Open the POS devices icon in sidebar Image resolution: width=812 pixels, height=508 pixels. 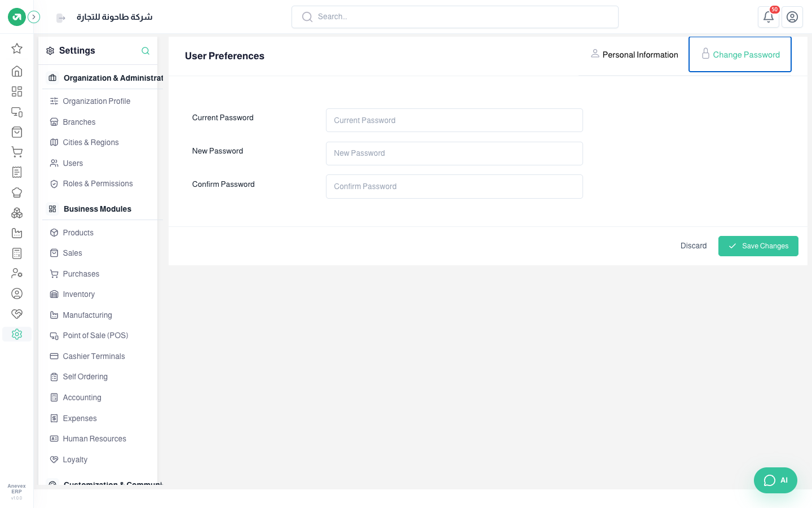(17, 112)
